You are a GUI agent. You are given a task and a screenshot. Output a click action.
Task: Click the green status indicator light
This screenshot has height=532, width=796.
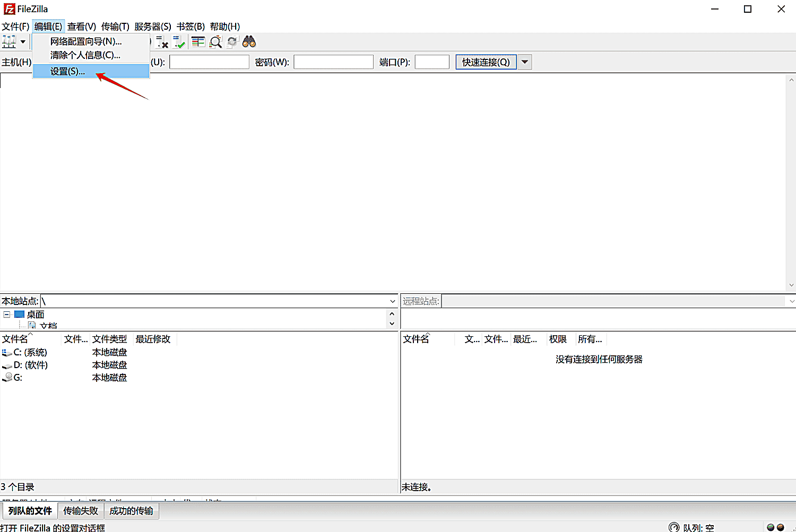click(771, 527)
